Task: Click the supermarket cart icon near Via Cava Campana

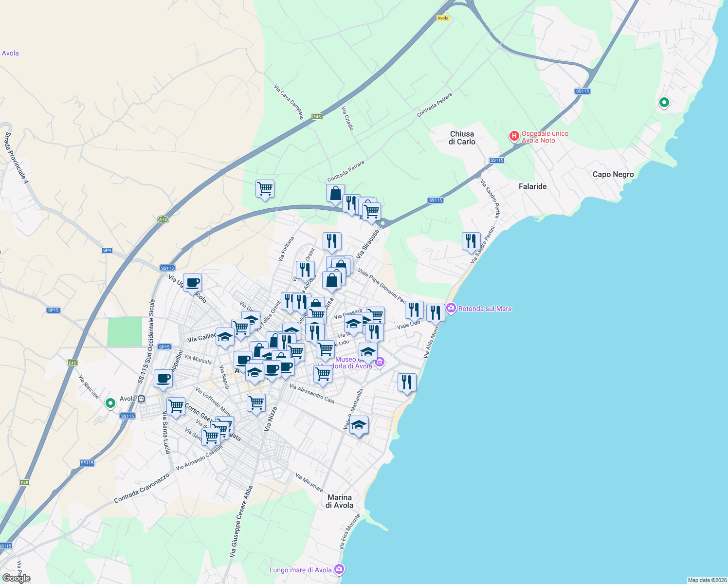Action: pyautogui.click(x=264, y=189)
